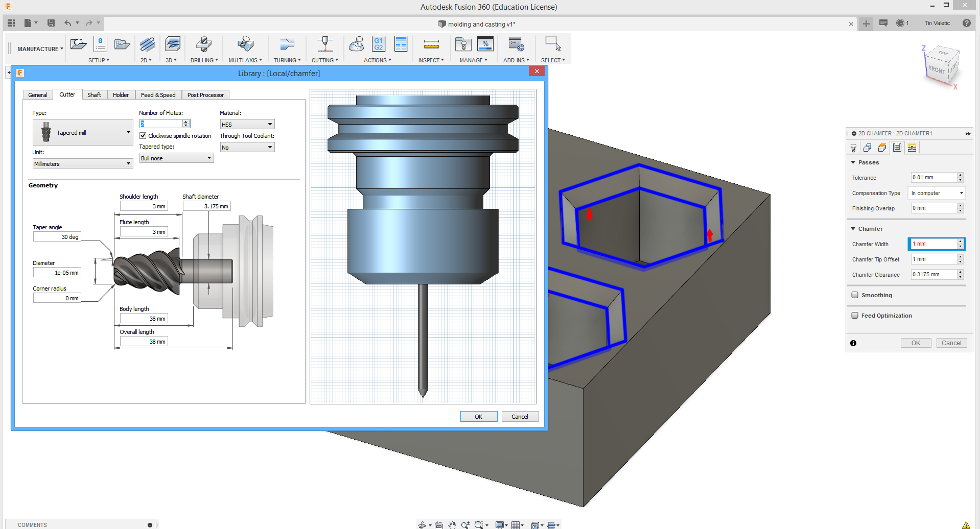Open the Geometry tab icon in 2D Chamfer panel

tap(868, 148)
